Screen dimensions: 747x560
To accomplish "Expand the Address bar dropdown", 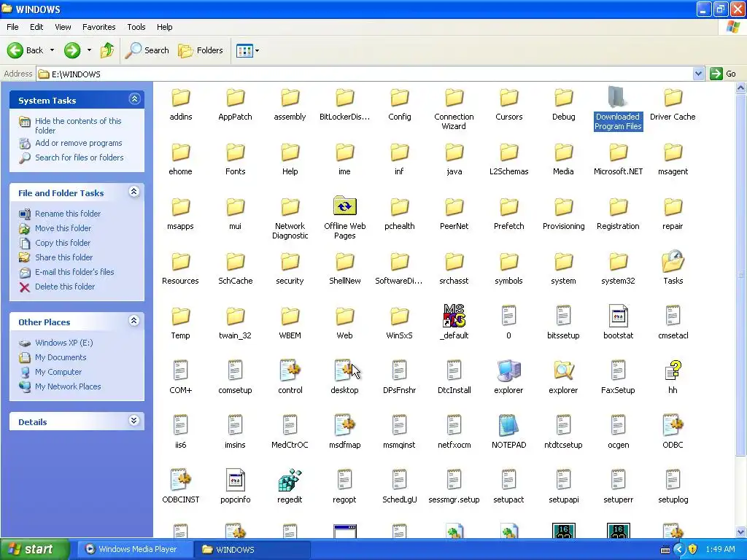I will pos(698,74).
